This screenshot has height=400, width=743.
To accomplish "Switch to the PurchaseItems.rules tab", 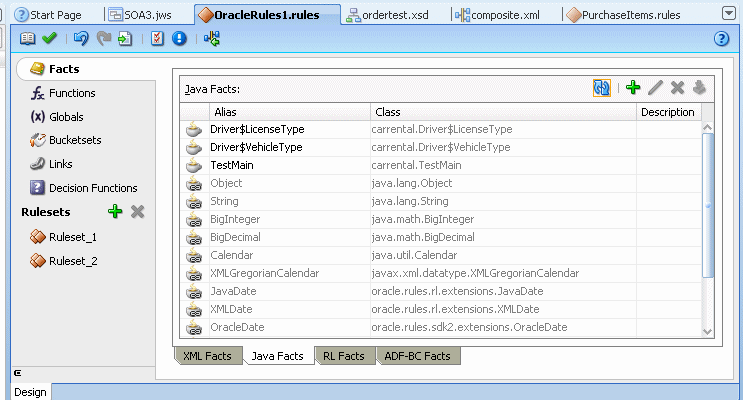I will [x=624, y=15].
